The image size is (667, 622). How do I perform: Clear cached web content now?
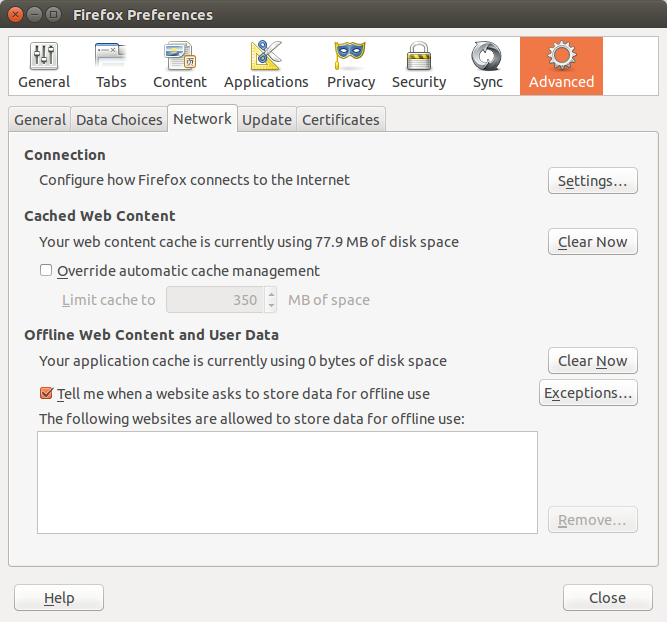(x=593, y=242)
